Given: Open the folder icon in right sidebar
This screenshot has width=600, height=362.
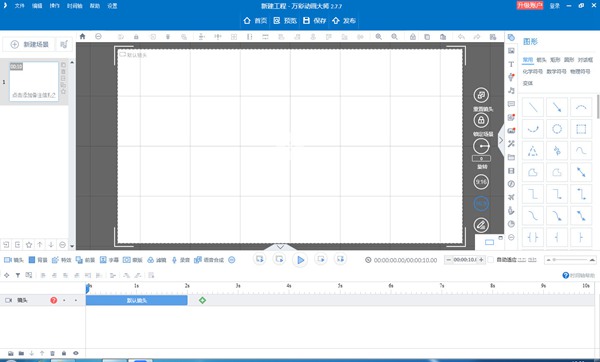Looking at the screenshot, I should pos(511,157).
